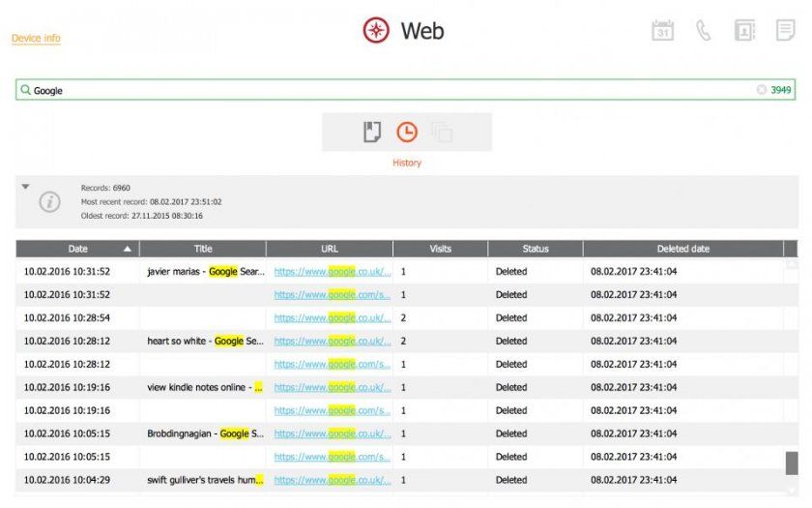Open URL for heart so white row
Image resolution: width=812 pixels, height=508 pixels.
(x=332, y=342)
